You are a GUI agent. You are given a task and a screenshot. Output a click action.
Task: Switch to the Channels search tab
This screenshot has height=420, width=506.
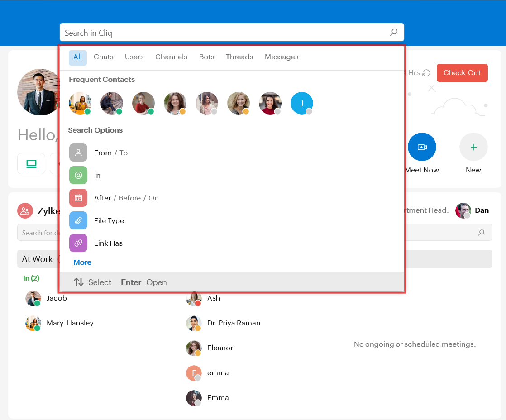(172, 57)
